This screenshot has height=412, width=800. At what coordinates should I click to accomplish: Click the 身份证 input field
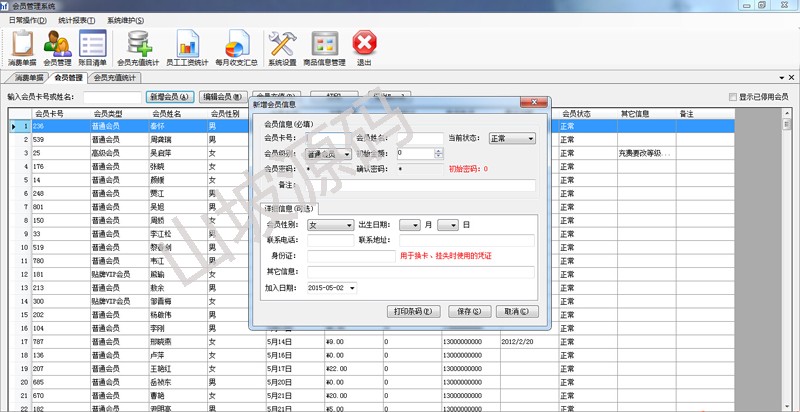click(x=352, y=256)
